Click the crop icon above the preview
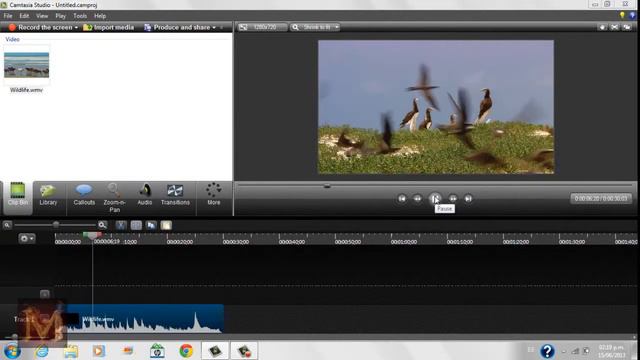 (x=614, y=27)
